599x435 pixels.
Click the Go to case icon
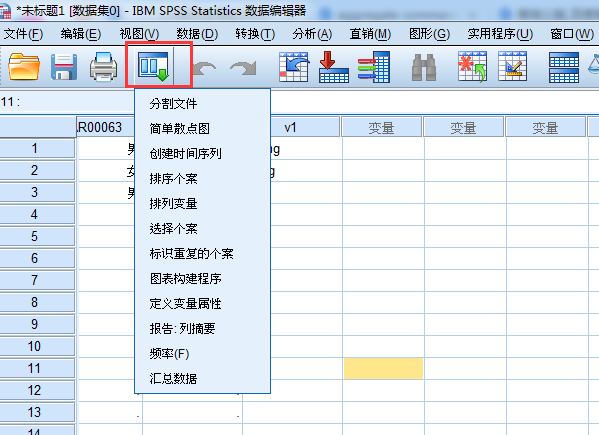(293, 67)
